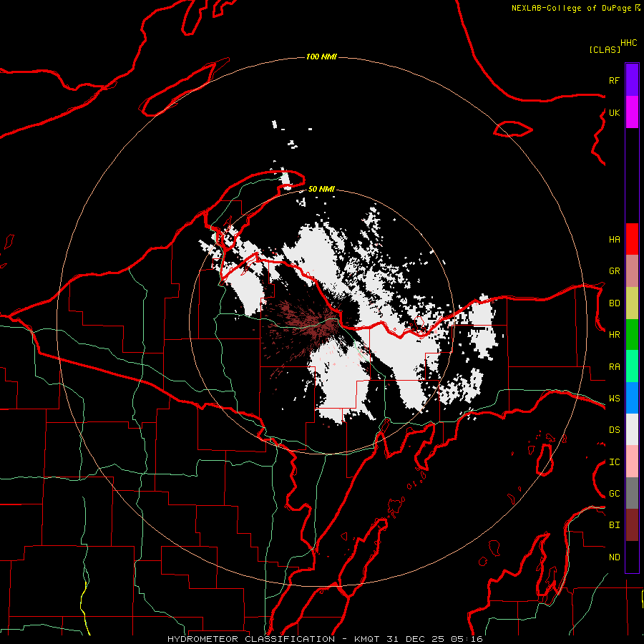Screen dimensions: 644x644
Task: Click the "HHC" product code text
Action: [x=629, y=43]
